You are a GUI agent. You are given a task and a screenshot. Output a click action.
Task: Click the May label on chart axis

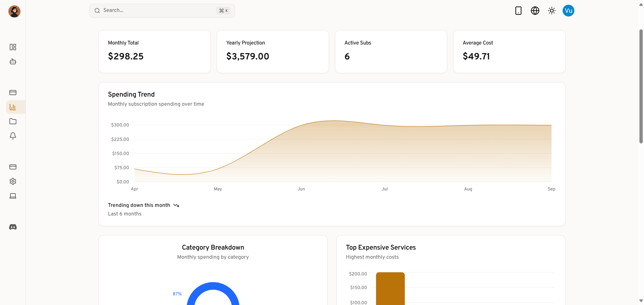[218, 189]
